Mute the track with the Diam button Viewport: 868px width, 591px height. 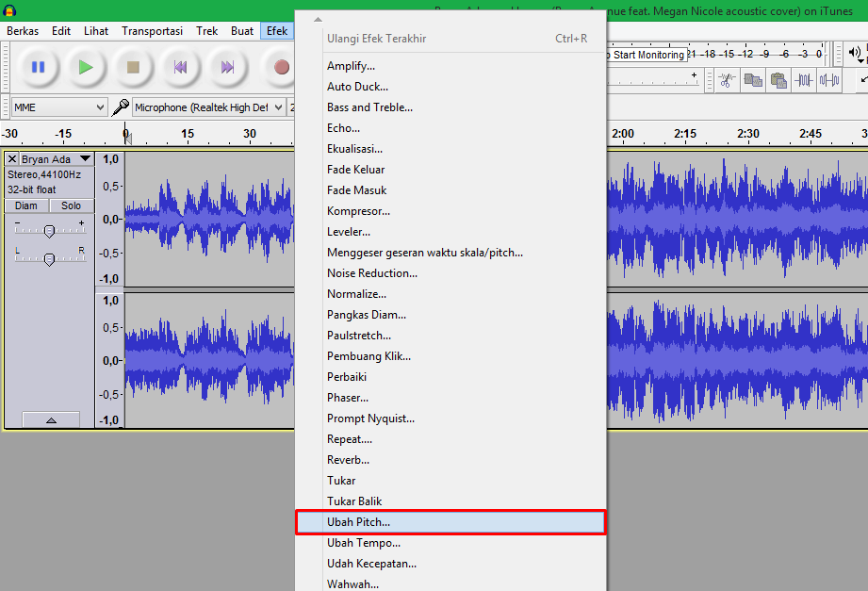[x=26, y=205]
